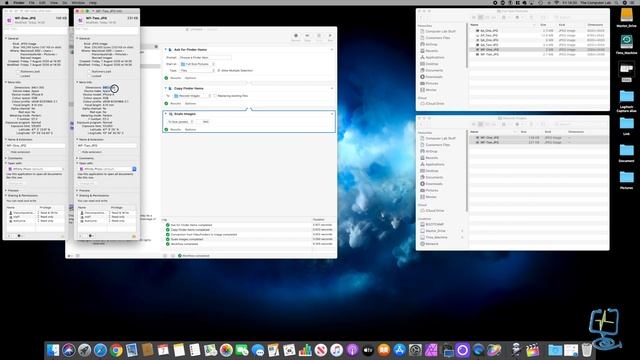Screen dimensions: 640x360
Task: Collapse More Info section in WF-One.JPG info window
Action: coord(6,82)
